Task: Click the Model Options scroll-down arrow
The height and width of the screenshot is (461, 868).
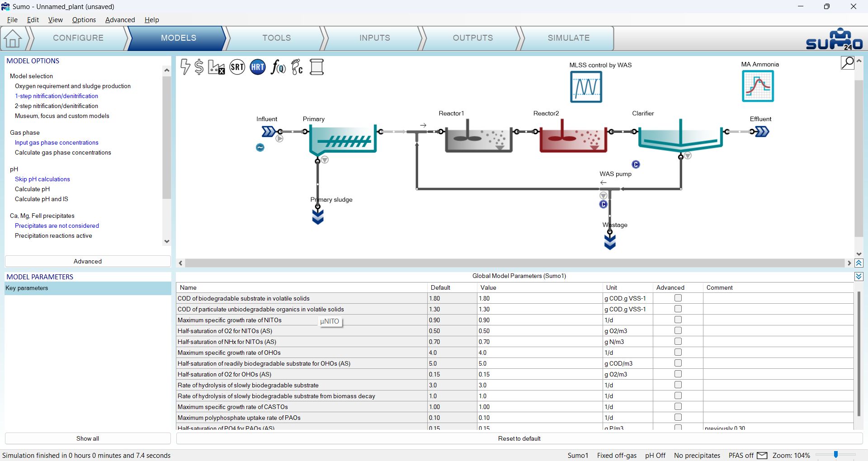Action: tap(167, 241)
